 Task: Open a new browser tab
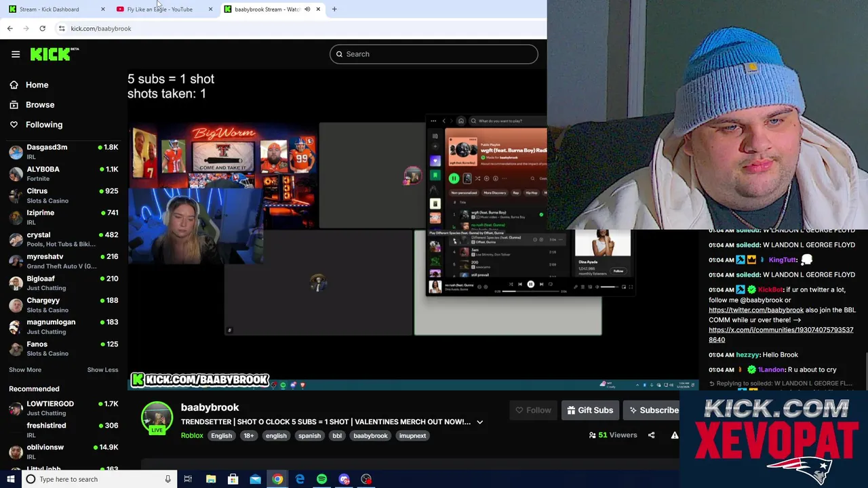tap(334, 9)
